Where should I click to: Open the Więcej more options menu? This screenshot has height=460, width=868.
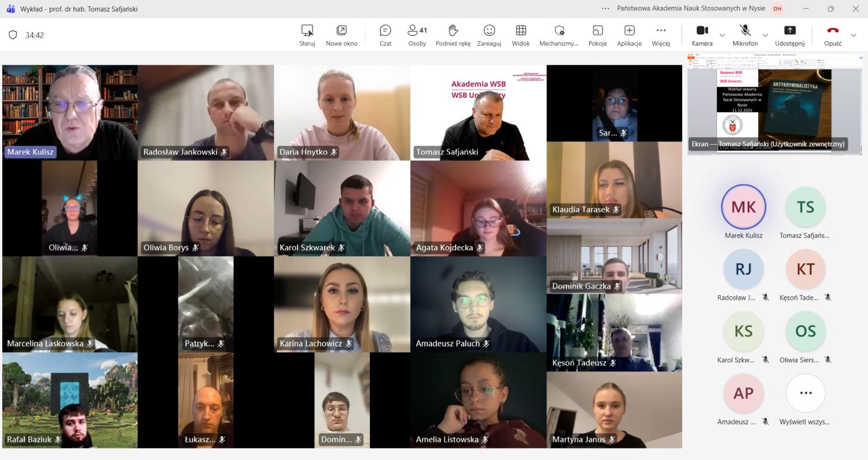[661, 35]
